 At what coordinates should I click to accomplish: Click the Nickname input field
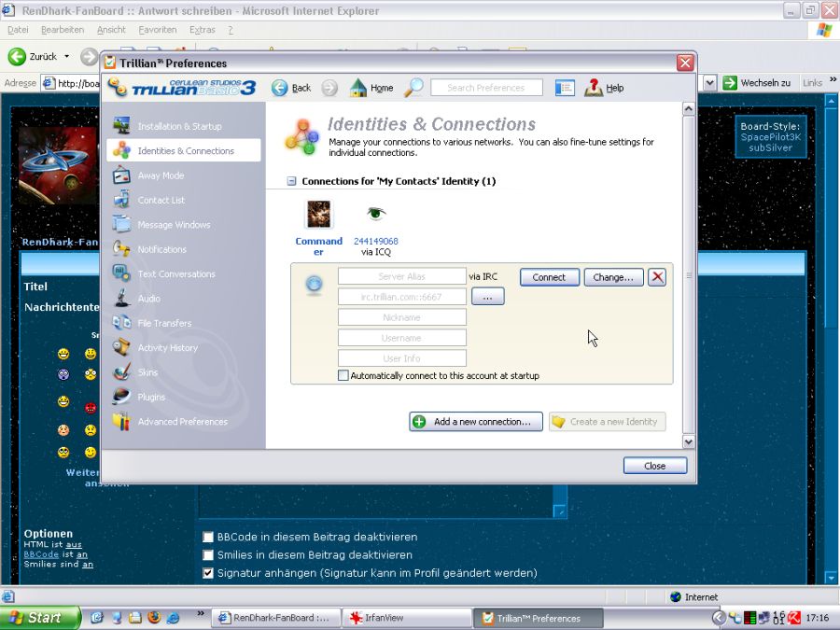401,317
